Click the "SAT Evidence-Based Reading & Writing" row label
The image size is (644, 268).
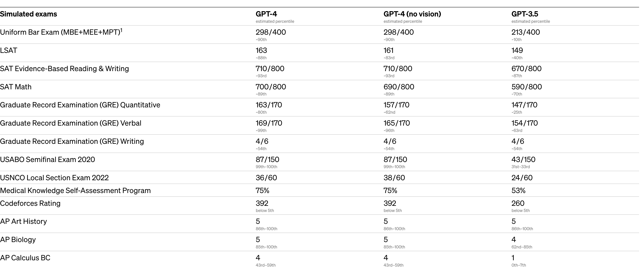[64, 69]
